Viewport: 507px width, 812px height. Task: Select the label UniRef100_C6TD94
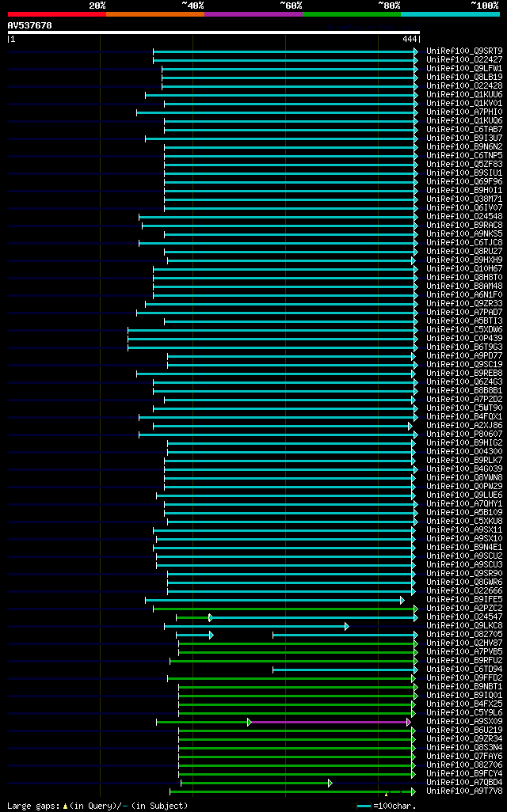pos(464,669)
